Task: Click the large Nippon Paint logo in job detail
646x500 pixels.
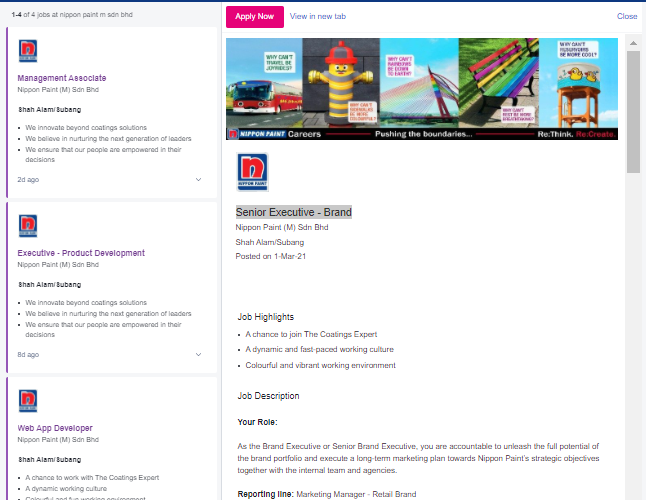Action: [x=253, y=172]
